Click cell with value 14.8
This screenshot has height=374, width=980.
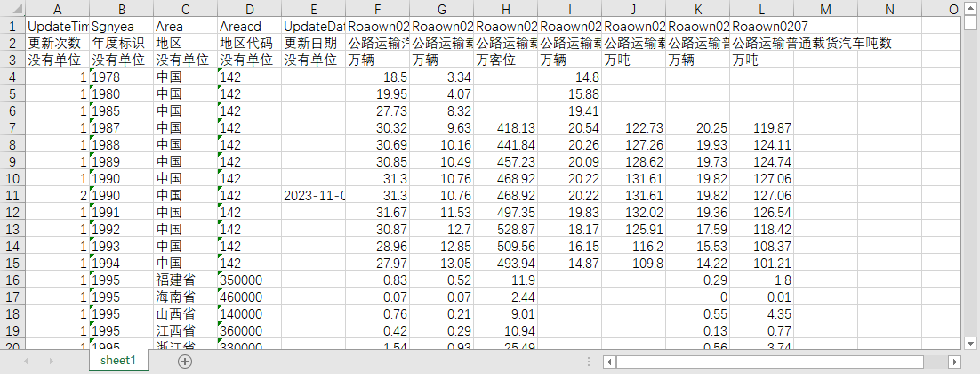(x=569, y=77)
